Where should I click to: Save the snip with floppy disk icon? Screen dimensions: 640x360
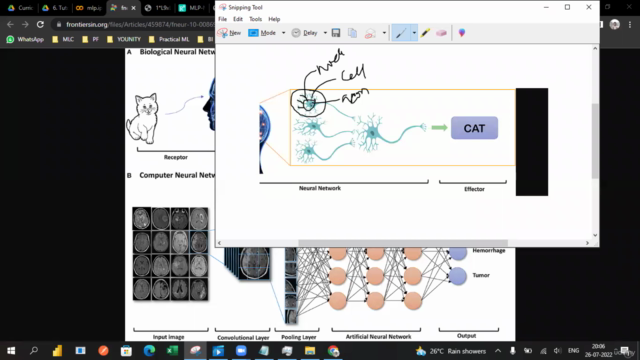coord(336,33)
